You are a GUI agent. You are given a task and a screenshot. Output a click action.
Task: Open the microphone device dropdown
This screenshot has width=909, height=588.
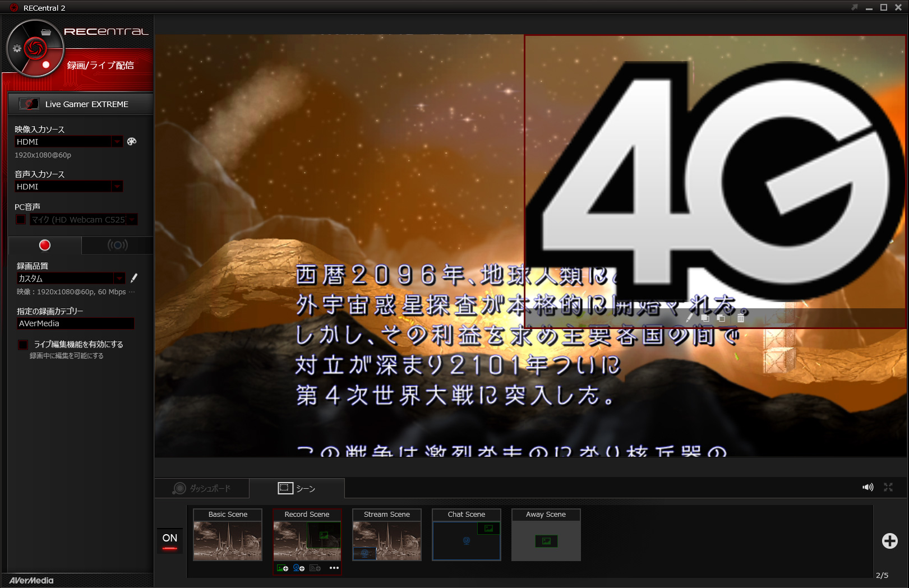[x=132, y=219]
